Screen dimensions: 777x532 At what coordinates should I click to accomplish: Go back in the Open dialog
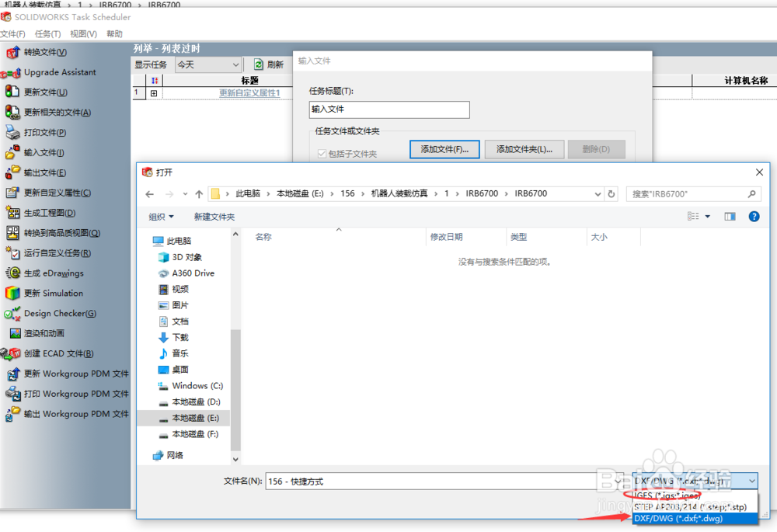coord(150,194)
